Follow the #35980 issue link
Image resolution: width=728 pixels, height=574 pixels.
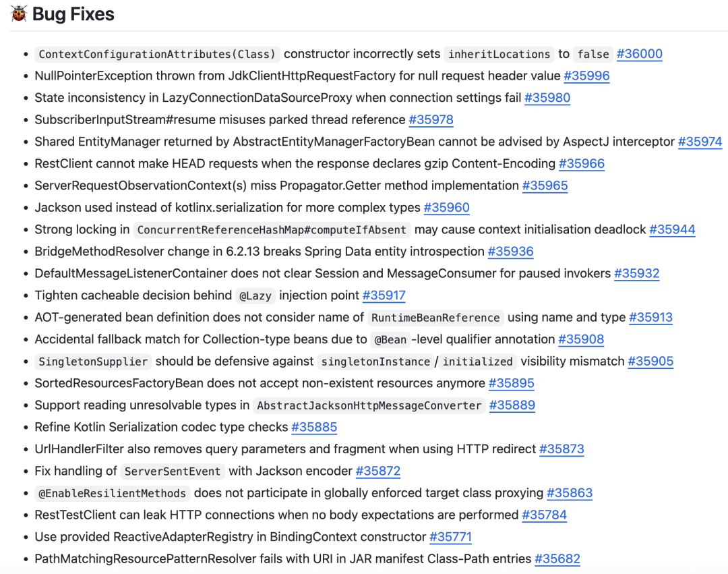pyautogui.click(x=547, y=98)
